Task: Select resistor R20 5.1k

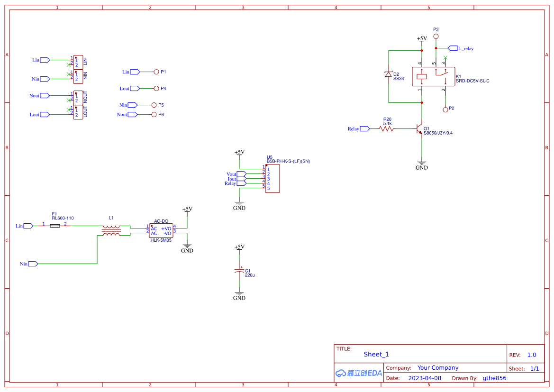Action: 386,128
